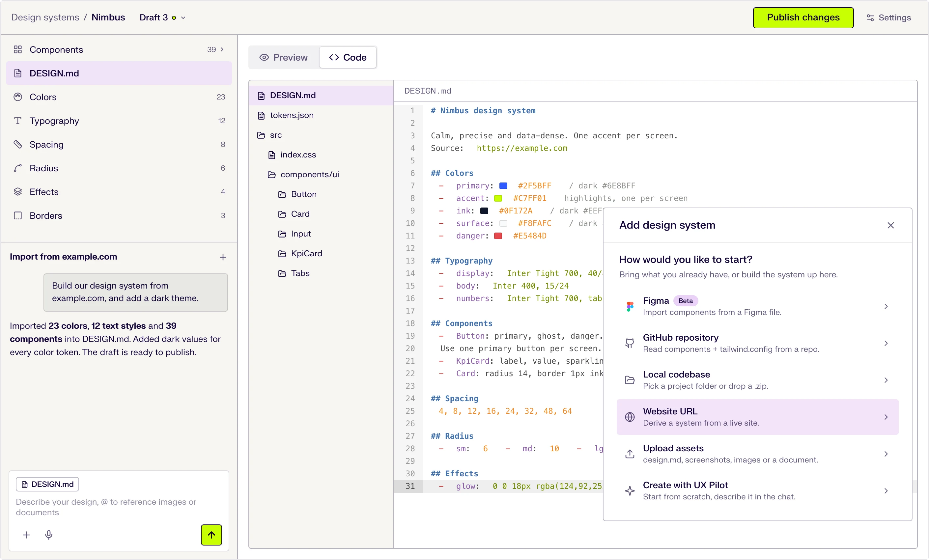The image size is (929, 560).
Task: Open tokens.json in file tree
Action: pyautogui.click(x=321, y=115)
